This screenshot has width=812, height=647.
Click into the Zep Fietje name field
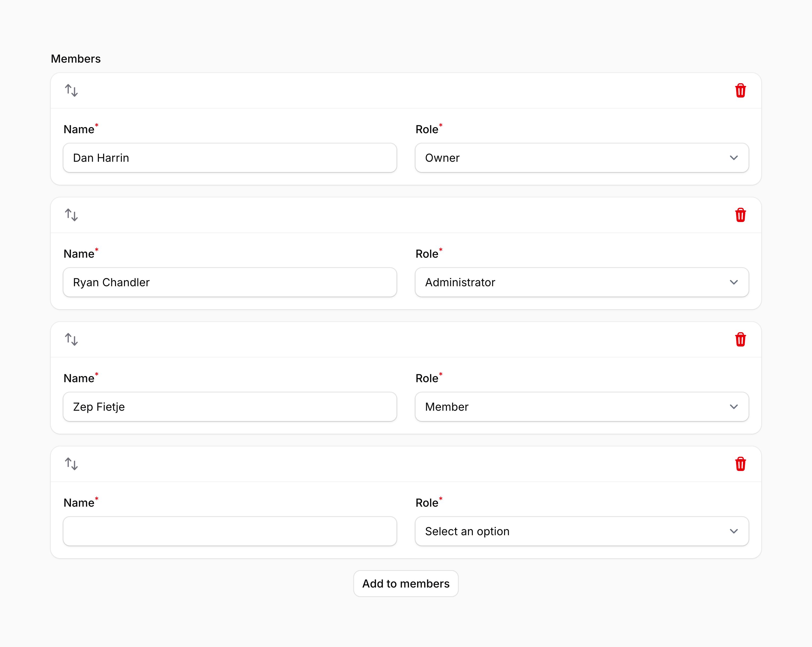coord(230,407)
